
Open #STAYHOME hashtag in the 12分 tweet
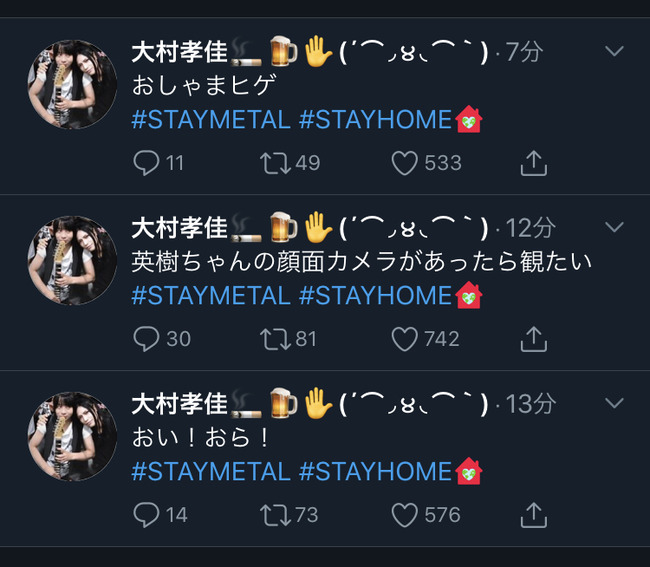click(375, 296)
